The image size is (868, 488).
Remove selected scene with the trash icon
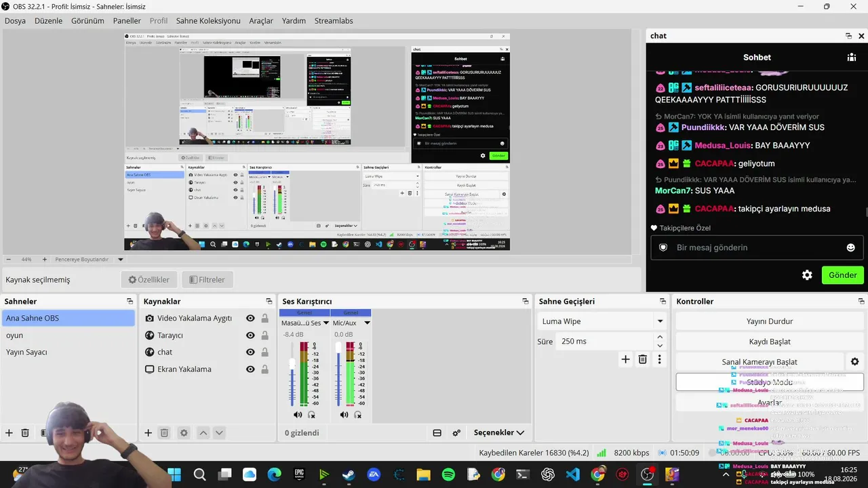pyautogui.click(x=25, y=432)
